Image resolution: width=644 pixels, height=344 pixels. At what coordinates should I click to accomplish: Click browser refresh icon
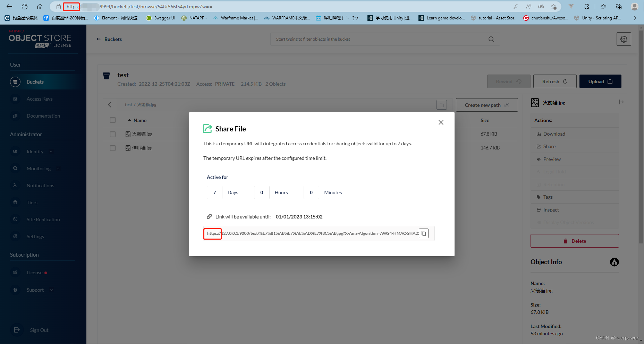tap(25, 7)
